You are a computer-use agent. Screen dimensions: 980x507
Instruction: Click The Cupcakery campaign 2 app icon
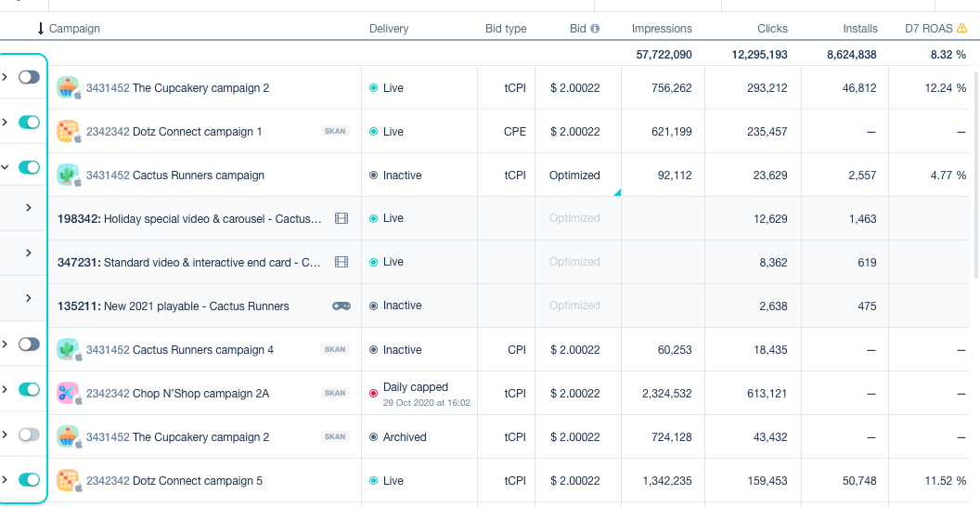tap(68, 87)
